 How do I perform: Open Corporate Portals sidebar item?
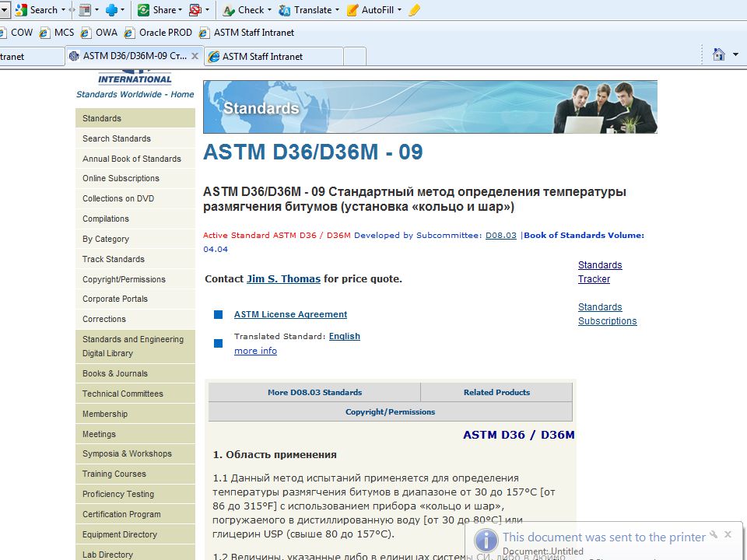point(135,299)
